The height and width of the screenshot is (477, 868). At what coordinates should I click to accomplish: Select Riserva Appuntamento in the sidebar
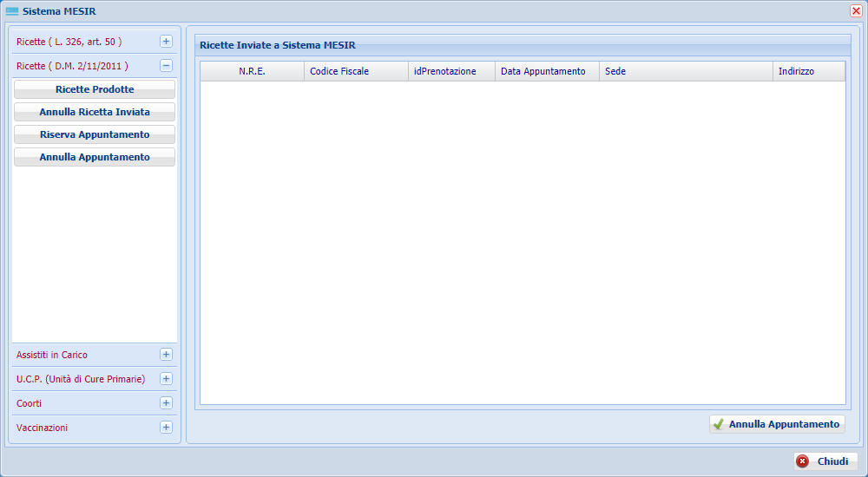coord(95,135)
